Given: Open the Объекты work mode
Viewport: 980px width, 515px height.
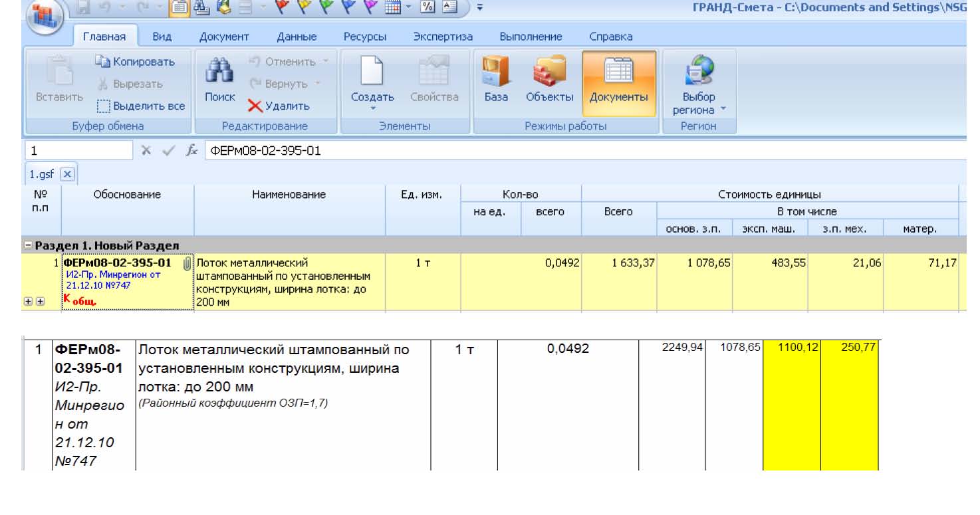Looking at the screenshot, I should pos(549,82).
